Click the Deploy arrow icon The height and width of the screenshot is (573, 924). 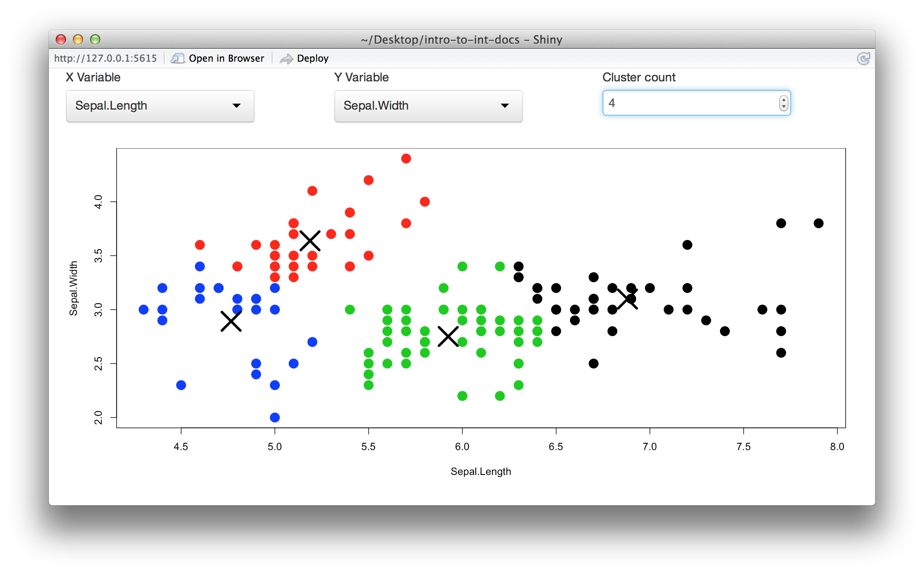[286, 58]
